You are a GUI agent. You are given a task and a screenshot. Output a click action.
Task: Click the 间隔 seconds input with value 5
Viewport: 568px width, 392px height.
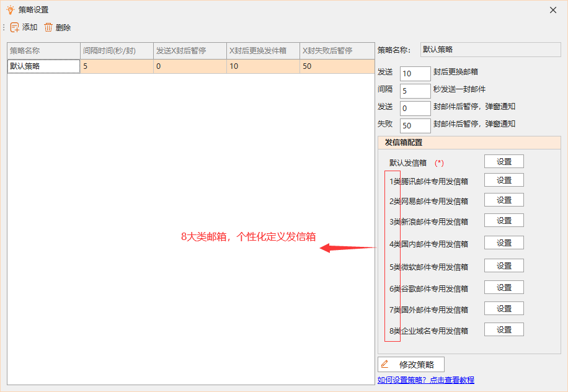[415, 91]
